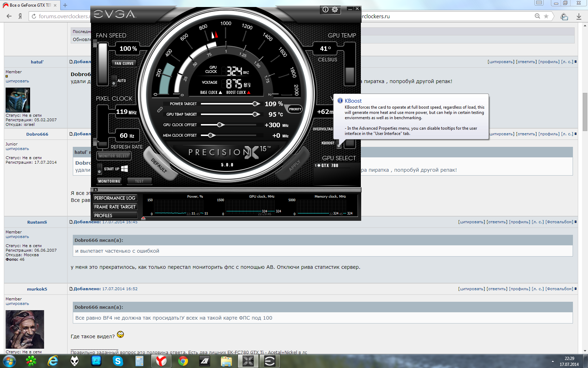Open the blue music player taskbar icon

(x=96, y=361)
